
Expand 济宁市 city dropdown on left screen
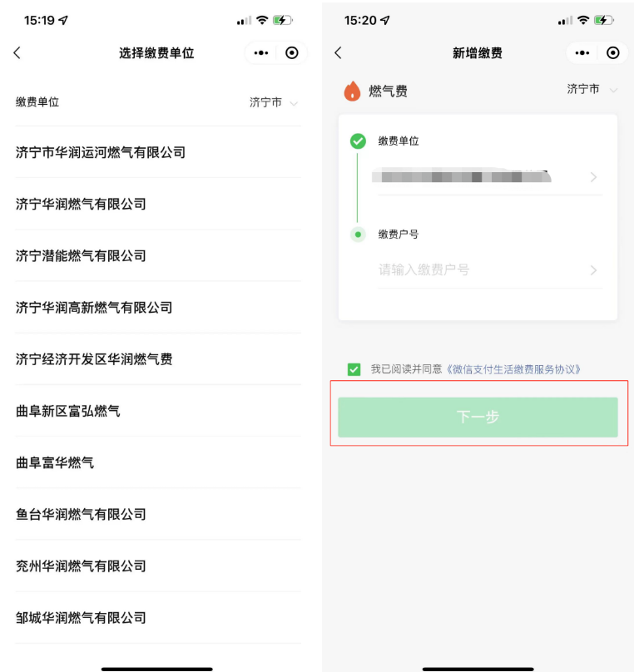[x=274, y=102]
